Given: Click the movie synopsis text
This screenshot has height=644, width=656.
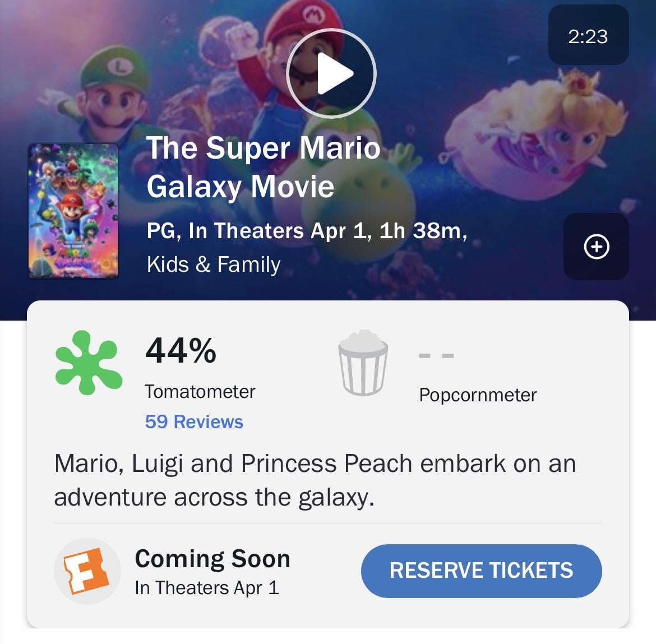Looking at the screenshot, I should [x=315, y=480].
